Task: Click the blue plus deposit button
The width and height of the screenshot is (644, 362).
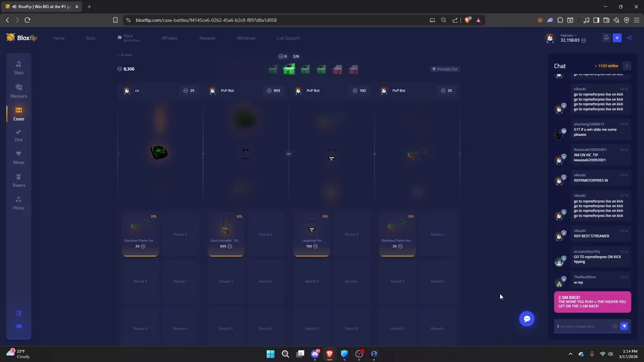Action: coord(617,38)
